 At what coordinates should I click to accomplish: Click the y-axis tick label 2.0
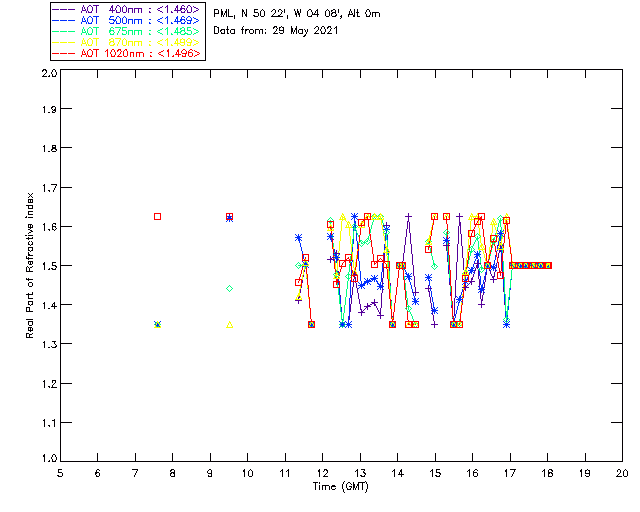(x=49, y=73)
